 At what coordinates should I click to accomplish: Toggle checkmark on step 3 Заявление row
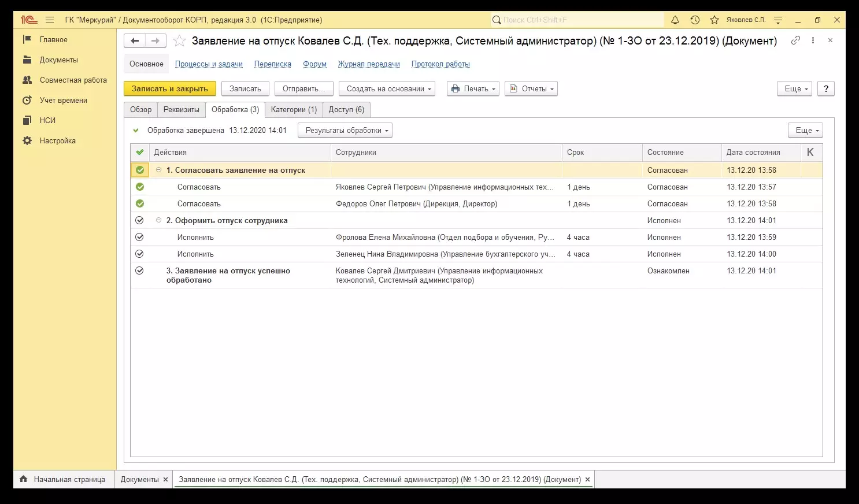click(x=139, y=270)
